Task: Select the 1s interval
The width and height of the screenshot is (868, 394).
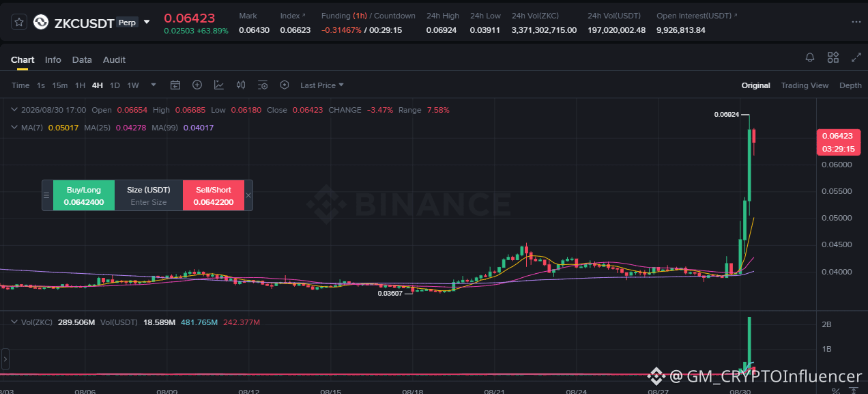Action: click(41, 85)
